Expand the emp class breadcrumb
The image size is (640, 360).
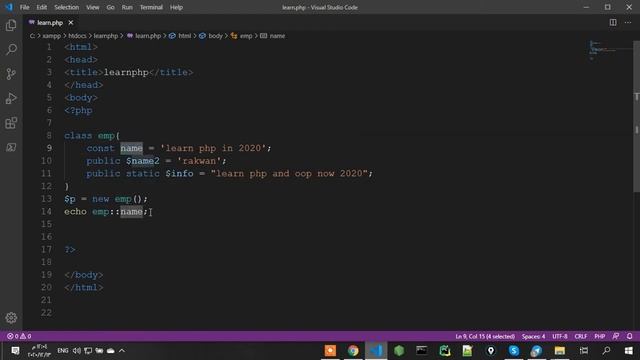tap(242, 36)
